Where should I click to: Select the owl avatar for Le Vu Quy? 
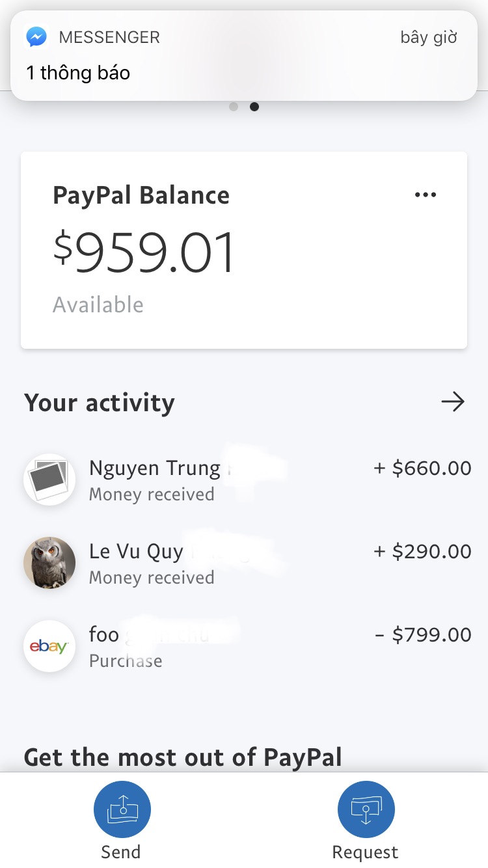(49, 563)
